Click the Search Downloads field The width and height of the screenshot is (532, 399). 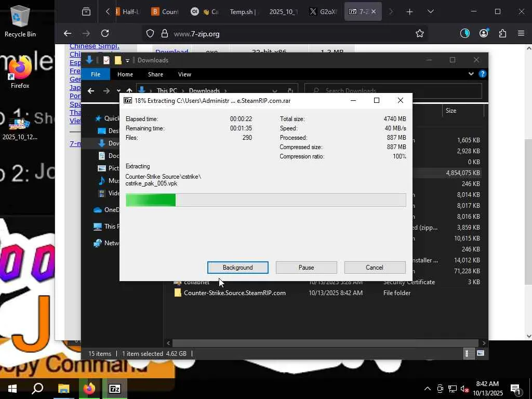(393, 90)
